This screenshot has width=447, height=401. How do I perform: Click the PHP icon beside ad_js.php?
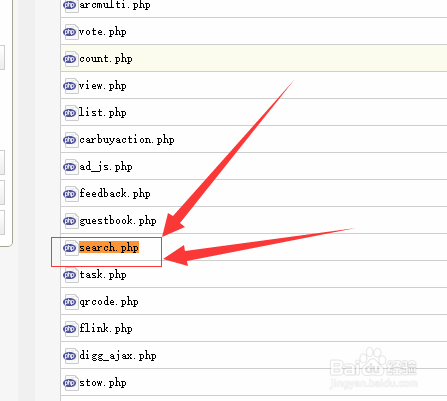pos(70,167)
